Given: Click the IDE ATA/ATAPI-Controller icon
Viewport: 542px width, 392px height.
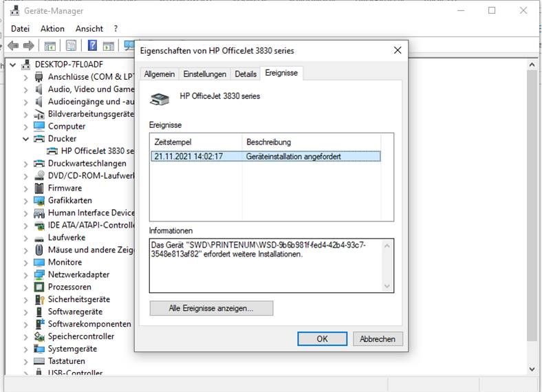Looking at the screenshot, I should tap(39, 226).
